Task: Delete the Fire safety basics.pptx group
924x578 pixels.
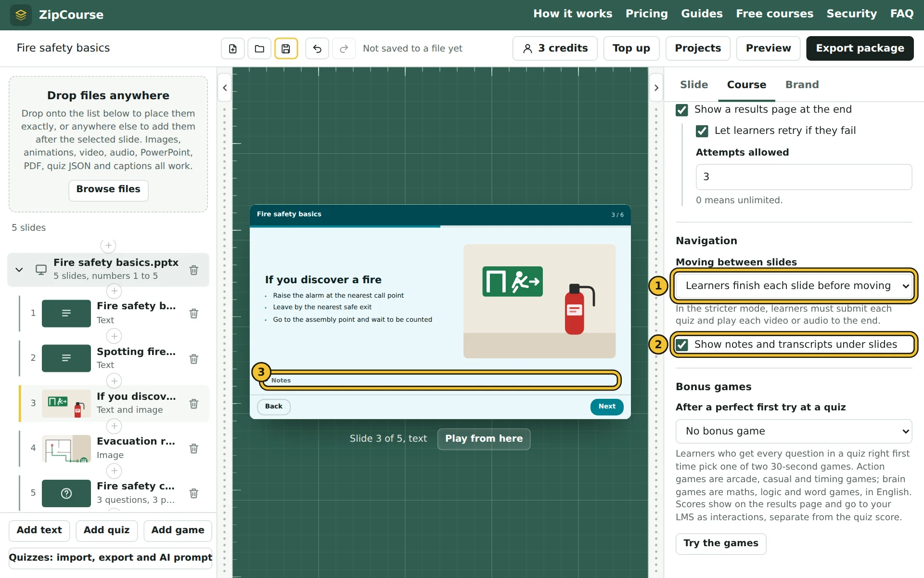Action: (x=194, y=270)
